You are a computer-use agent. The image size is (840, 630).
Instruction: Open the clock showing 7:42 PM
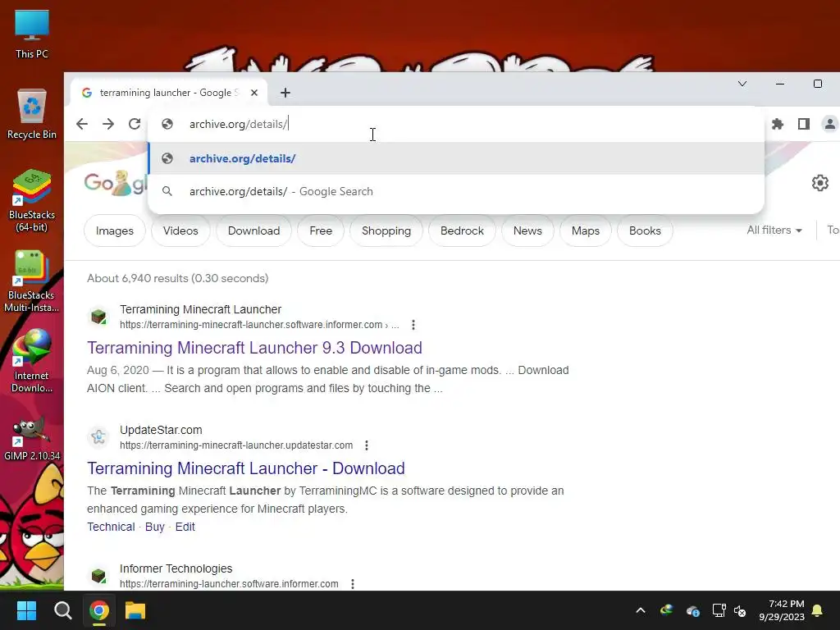[x=782, y=610]
